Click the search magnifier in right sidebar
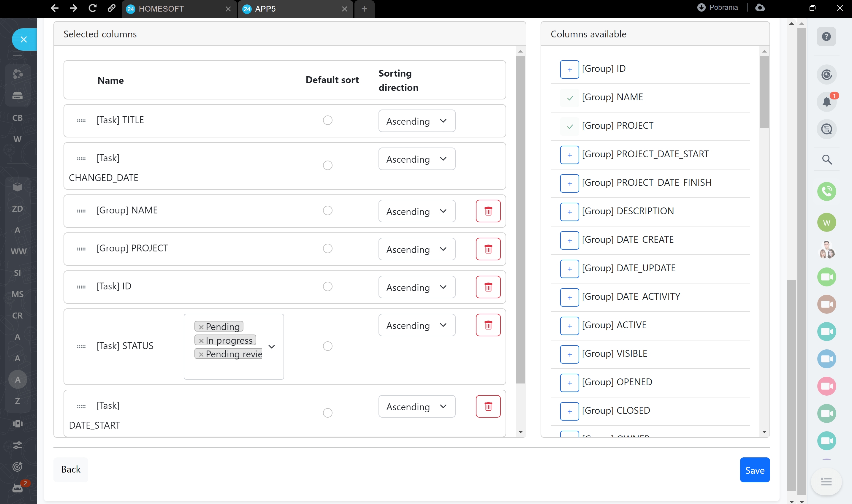Viewport: 852px width, 504px height. pos(826,160)
